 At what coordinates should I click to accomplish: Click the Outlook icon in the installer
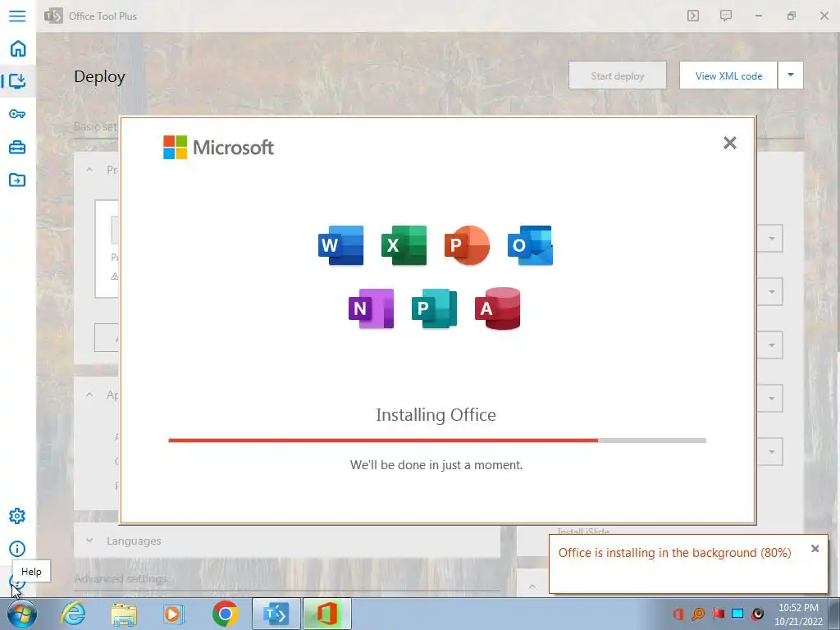(531, 245)
